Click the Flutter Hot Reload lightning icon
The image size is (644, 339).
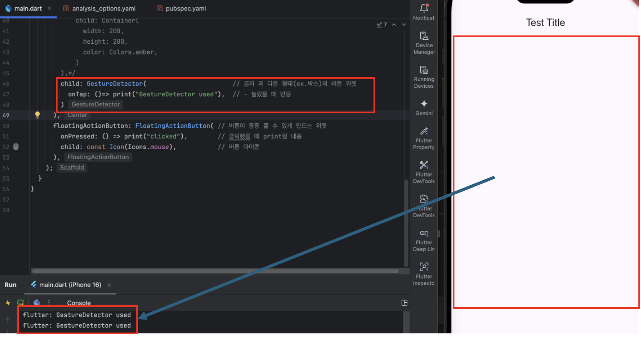[x=8, y=303]
